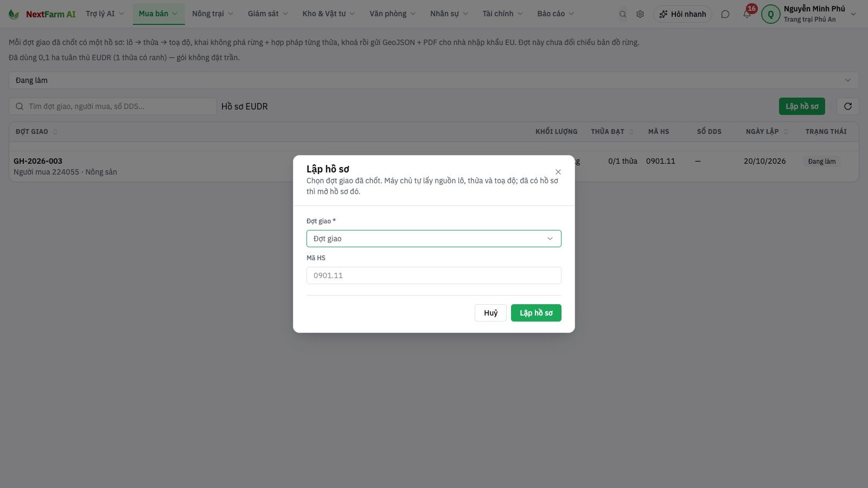Open the Báo cáo menu
The height and width of the screenshot is (488, 868).
[556, 14]
